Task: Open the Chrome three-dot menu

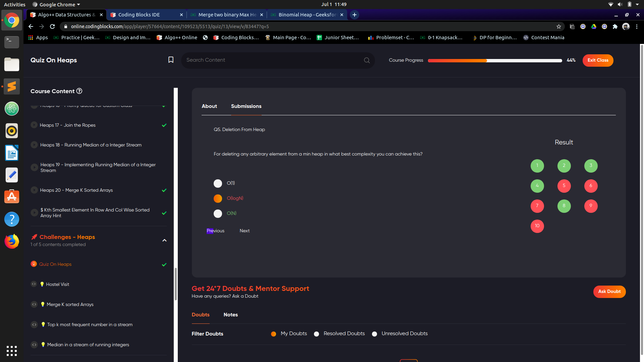Action: 637,26
